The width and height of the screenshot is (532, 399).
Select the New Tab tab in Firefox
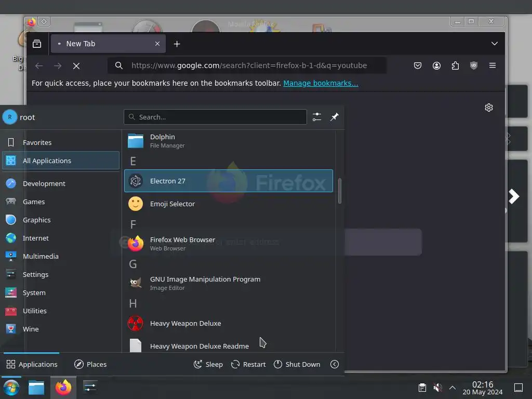point(108,44)
